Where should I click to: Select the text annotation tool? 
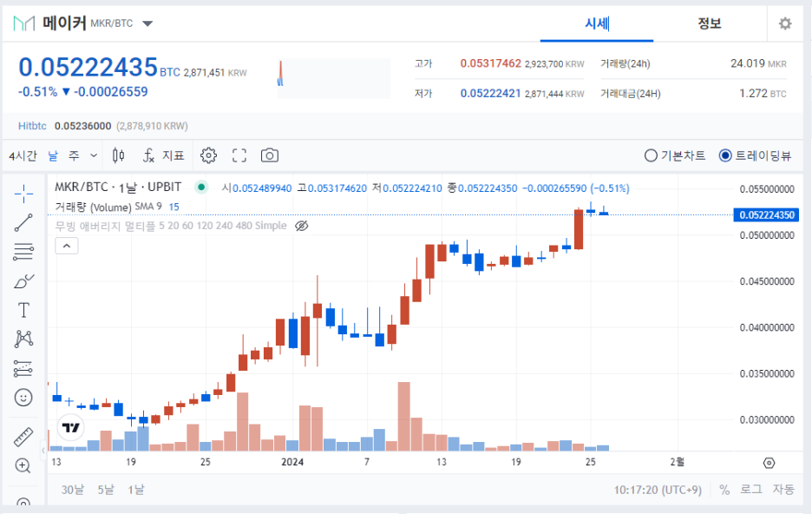click(23, 310)
